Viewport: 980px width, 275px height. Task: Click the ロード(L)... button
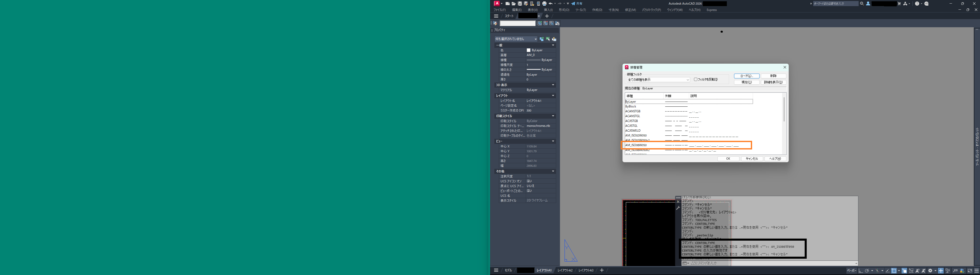(x=746, y=76)
